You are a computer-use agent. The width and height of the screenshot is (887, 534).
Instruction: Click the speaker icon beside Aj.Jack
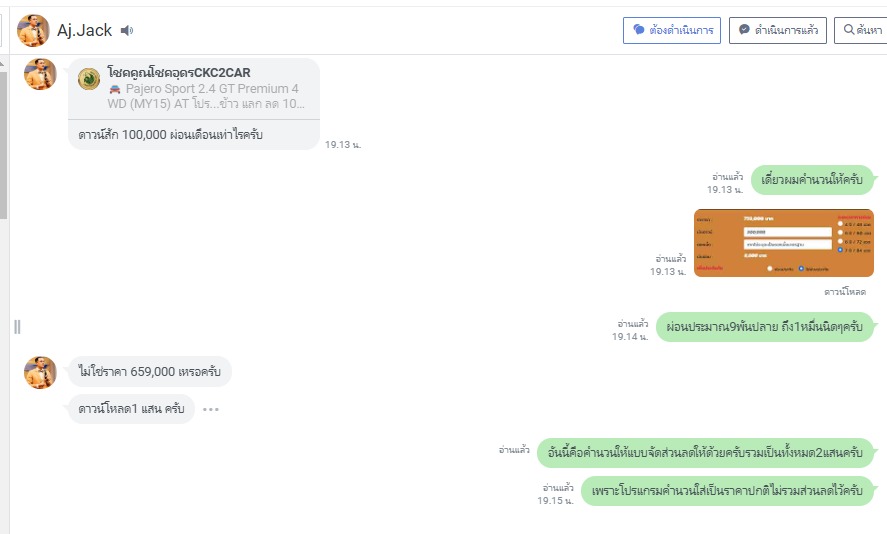[x=127, y=31]
